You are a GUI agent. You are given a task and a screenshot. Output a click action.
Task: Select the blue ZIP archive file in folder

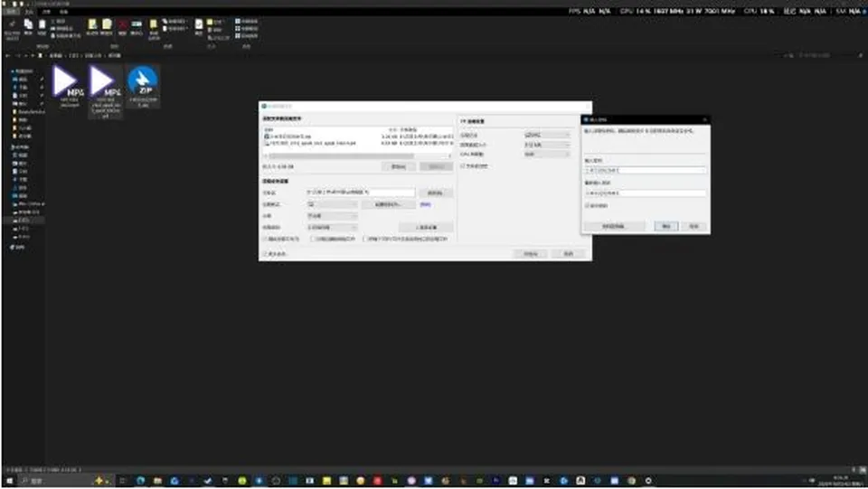point(143,86)
